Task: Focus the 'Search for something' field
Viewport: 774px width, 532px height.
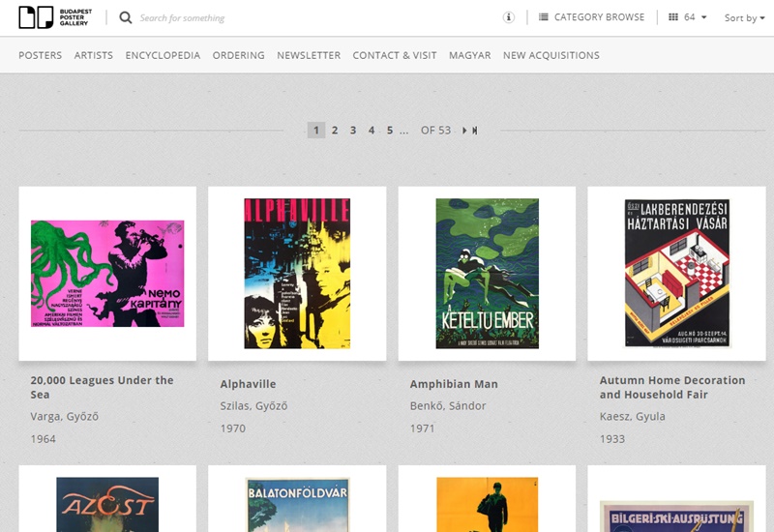Action: tap(182, 17)
